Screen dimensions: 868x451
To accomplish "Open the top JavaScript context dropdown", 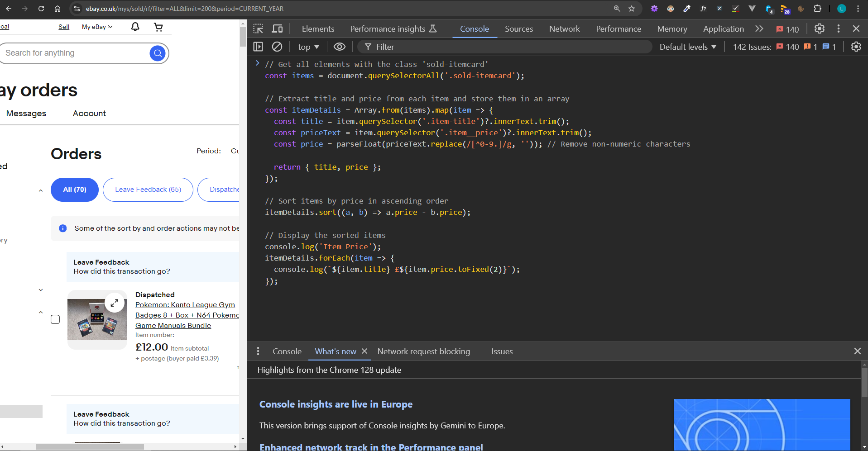I will pyautogui.click(x=308, y=47).
